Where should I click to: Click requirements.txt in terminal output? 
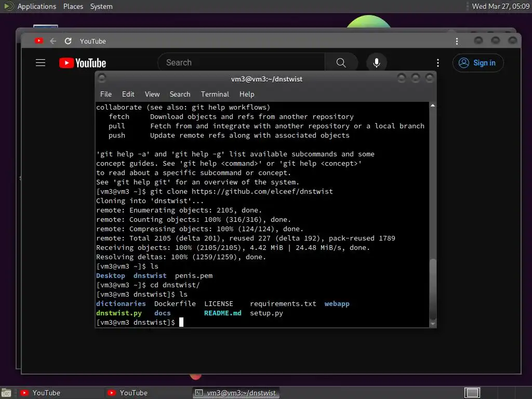pyautogui.click(x=283, y=303)
